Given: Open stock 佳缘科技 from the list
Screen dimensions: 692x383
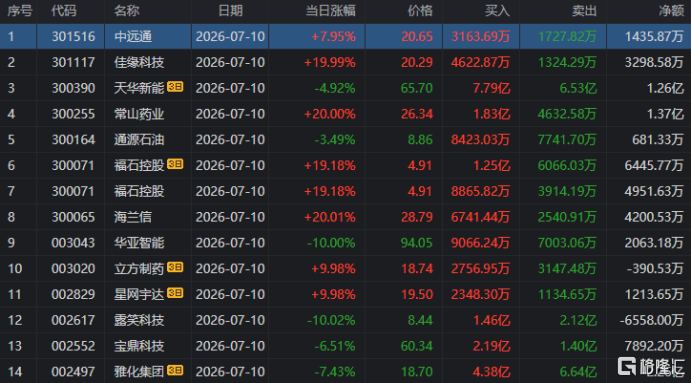Looking at the screenshot, I should click(x=346, y=62).
